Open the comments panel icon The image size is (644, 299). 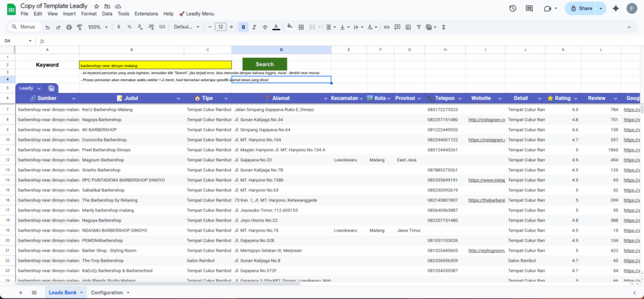click(530, 8)
